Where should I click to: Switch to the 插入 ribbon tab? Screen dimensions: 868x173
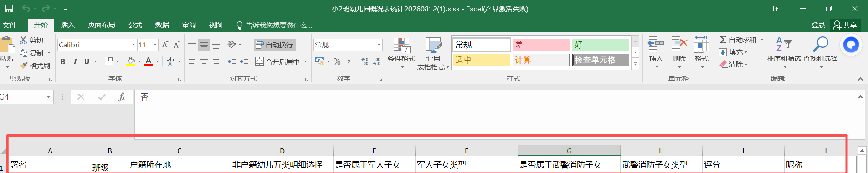click(x=68, y=25)
